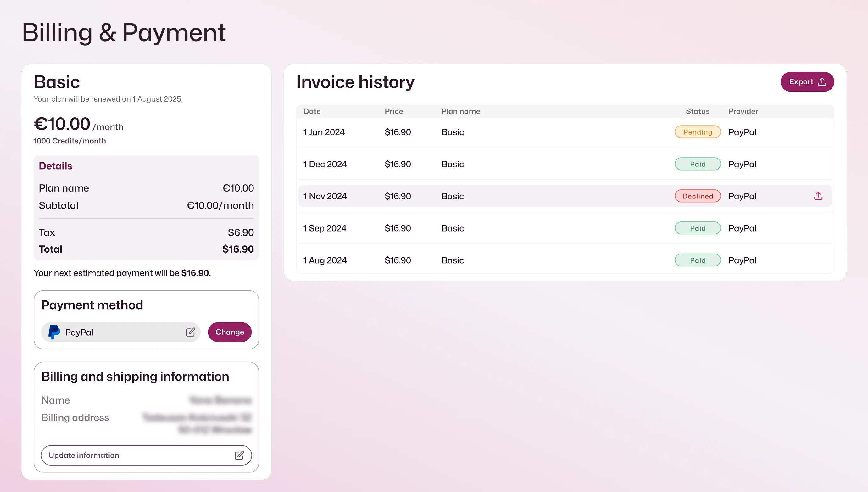Select the Pending status badge

tap(698, 132)
